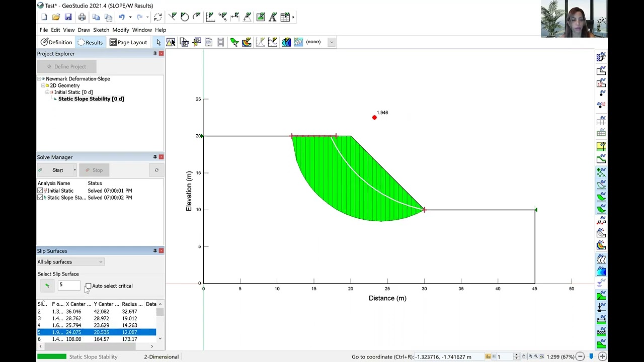Select the Sketch Circle tool

click(185, 17)
